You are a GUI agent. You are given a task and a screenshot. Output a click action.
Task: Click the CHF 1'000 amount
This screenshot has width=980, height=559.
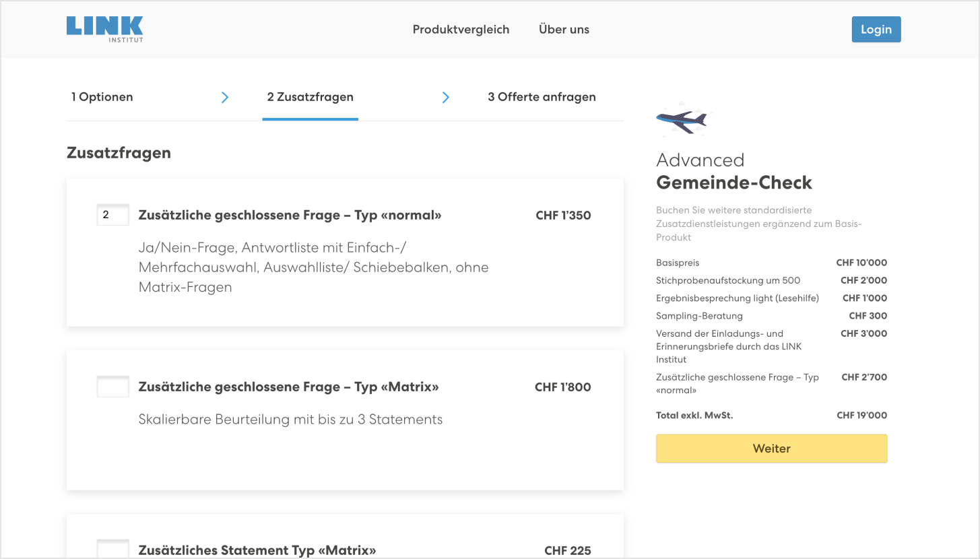(x=865, y=298)
